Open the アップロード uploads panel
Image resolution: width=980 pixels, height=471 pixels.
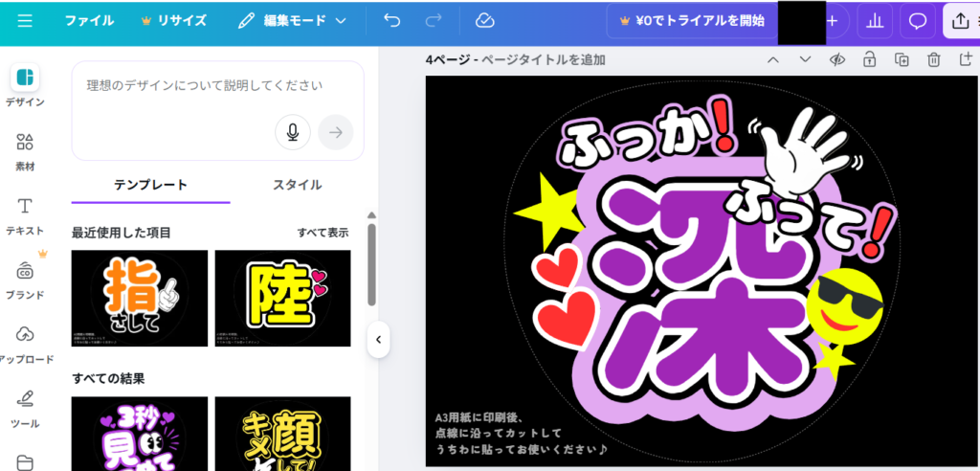pyautogui.click(x=25, y=341)
